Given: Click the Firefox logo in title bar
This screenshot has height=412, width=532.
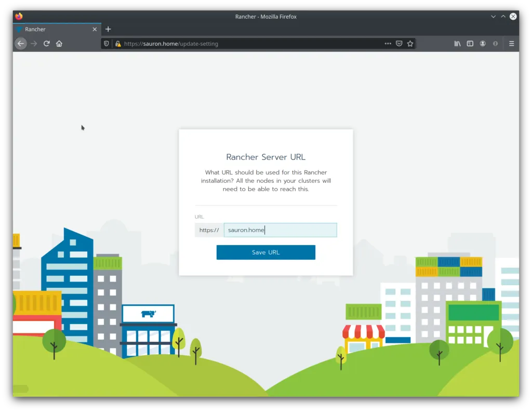Looking at the screenshot, I should pyautogui.click(x=19, y=16).
